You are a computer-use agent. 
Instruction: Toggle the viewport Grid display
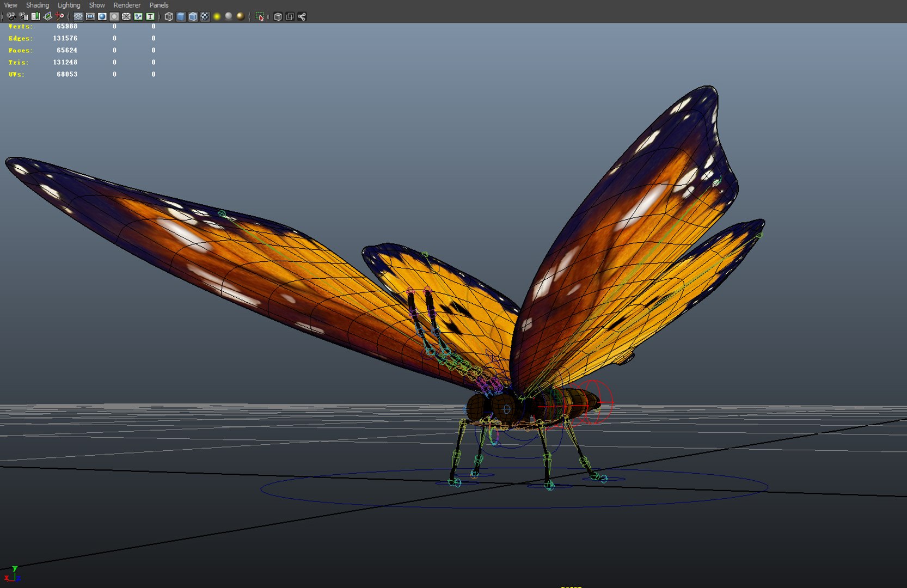click(78, 16)
